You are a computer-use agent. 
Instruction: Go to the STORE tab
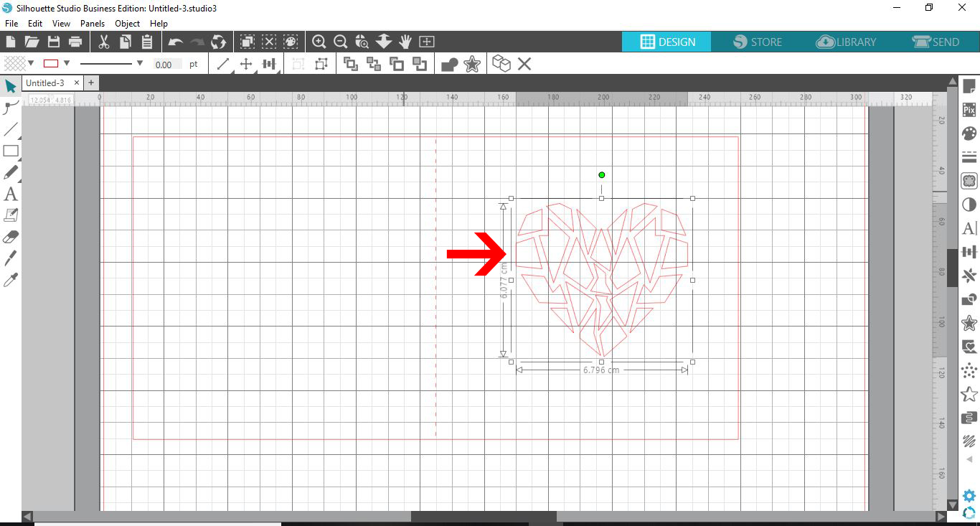pos(758,42)
